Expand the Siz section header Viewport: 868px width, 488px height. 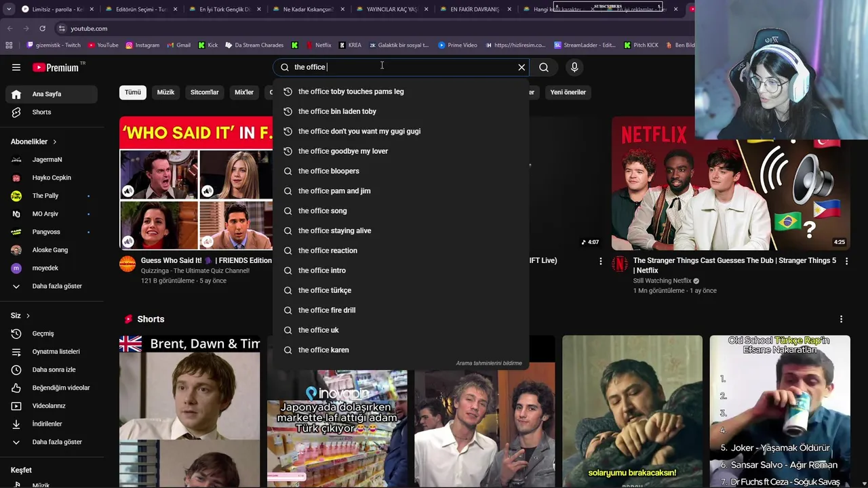pyautogui.click(x=20, y=316)
